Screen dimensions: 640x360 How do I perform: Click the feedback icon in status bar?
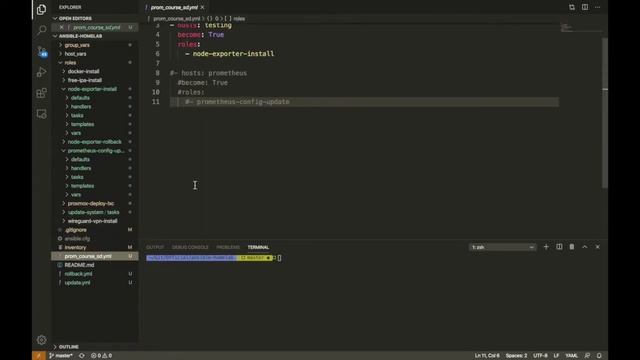587,356
